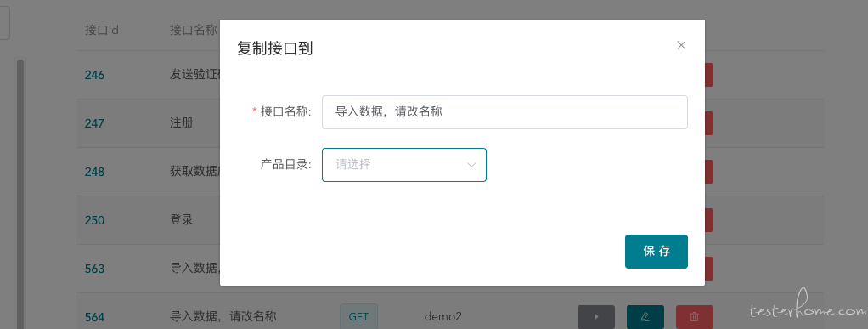
Task: Run interface 564 with the play icon
Action: click(595, 317)
